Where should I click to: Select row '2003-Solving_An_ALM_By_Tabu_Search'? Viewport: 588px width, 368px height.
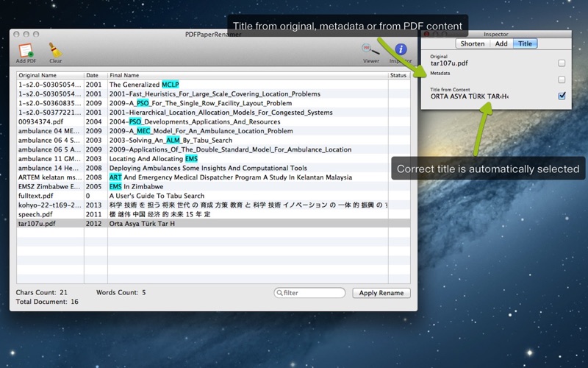(x=213, y=140)
